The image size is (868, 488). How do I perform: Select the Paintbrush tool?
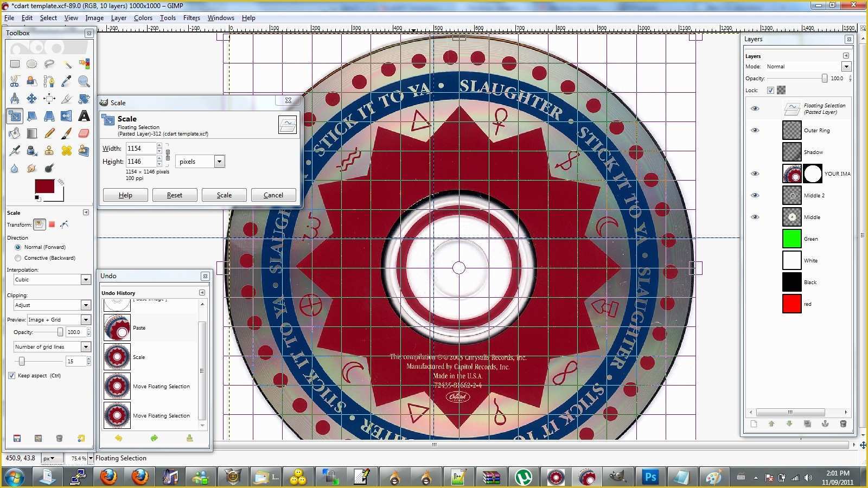tap(67, 133)
